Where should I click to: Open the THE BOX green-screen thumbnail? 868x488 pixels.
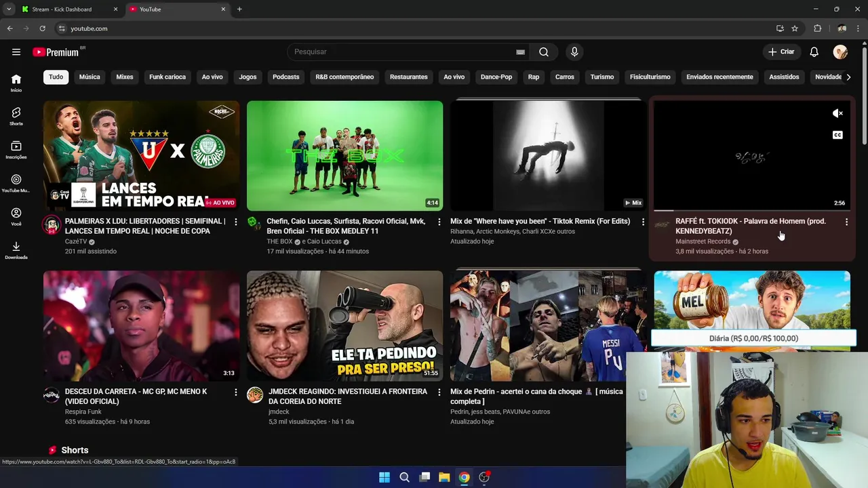tap(344, 156)
